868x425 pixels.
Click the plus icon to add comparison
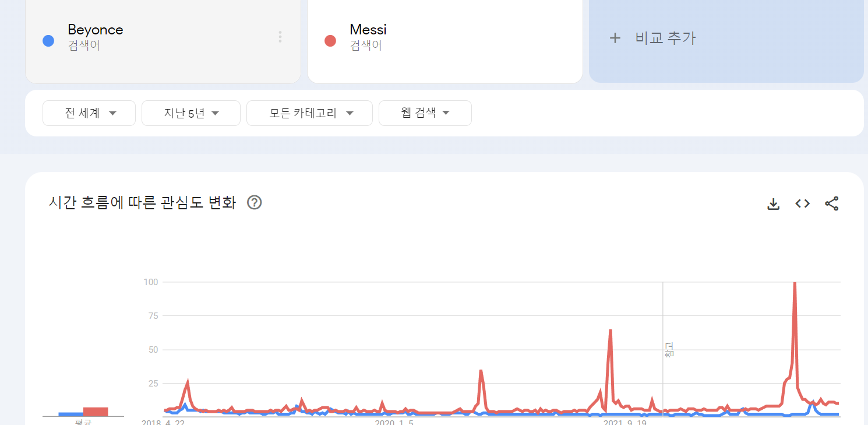pos(615,38)
